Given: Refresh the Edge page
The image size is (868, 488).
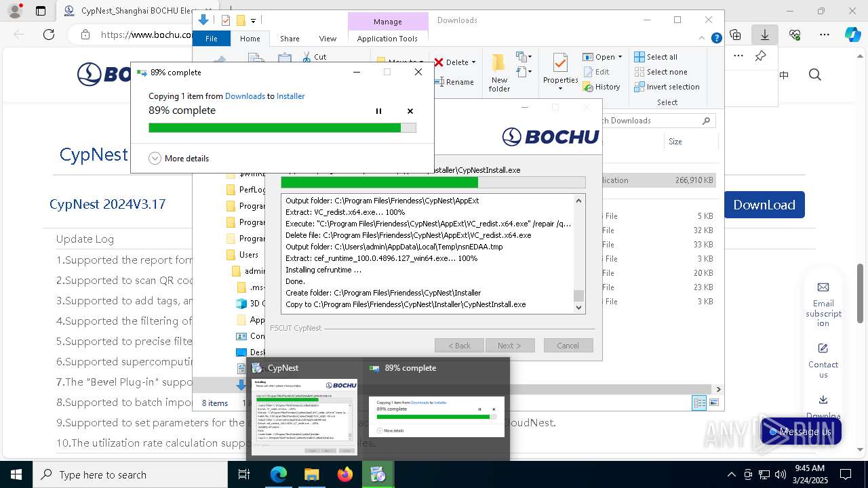Looking at the screenshot, I should point(49,35).
